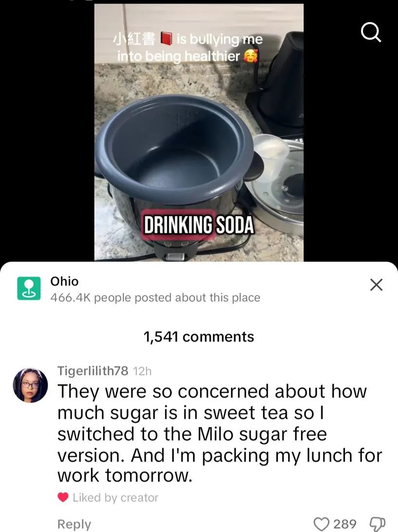Tap the smiling hearts emoji in overlay

[x=251, y=56]
